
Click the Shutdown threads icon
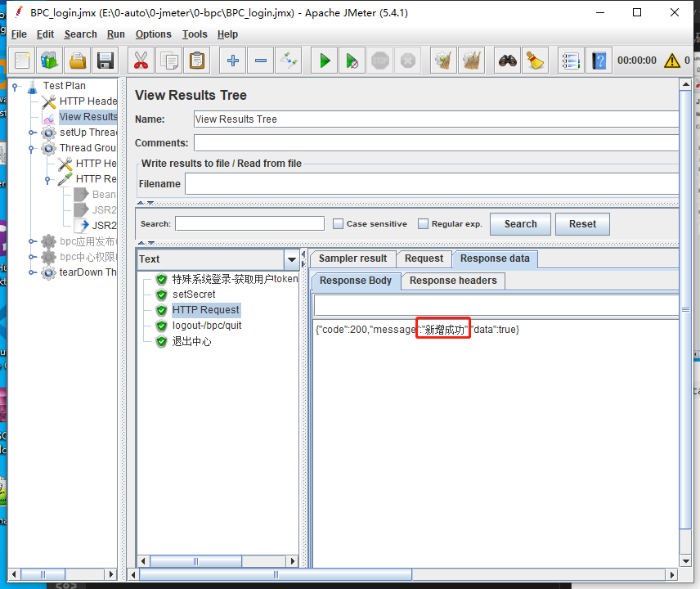[408, 61]
